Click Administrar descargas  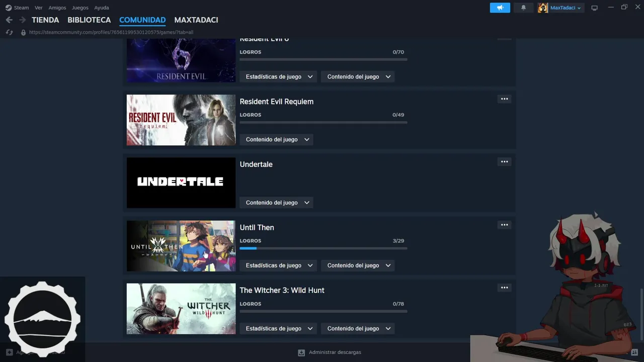point(335,352)
